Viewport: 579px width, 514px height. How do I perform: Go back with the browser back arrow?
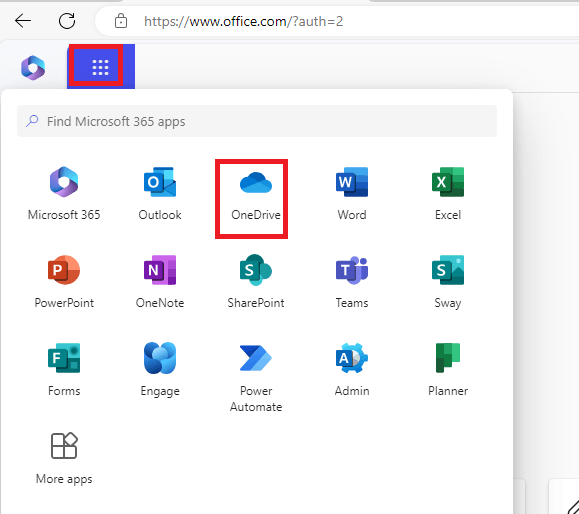(x=23, y=21)
